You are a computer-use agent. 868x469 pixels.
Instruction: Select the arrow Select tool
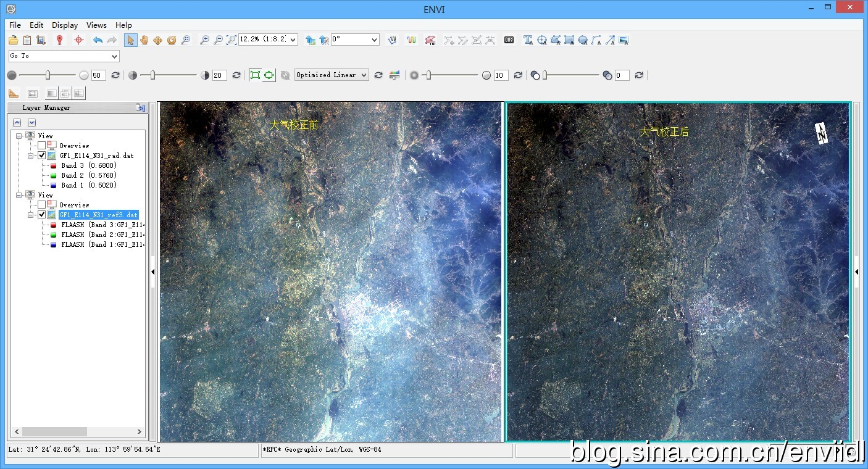(x=130, y=40)
